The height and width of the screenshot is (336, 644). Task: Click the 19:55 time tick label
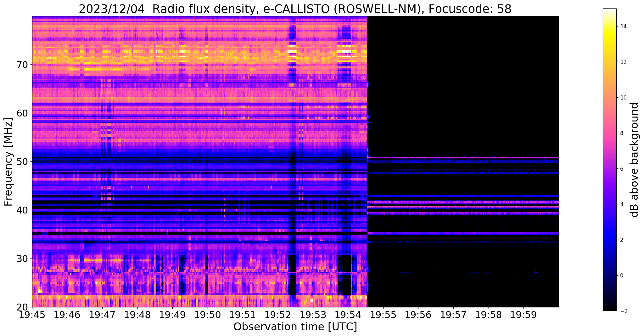point(383,315)
